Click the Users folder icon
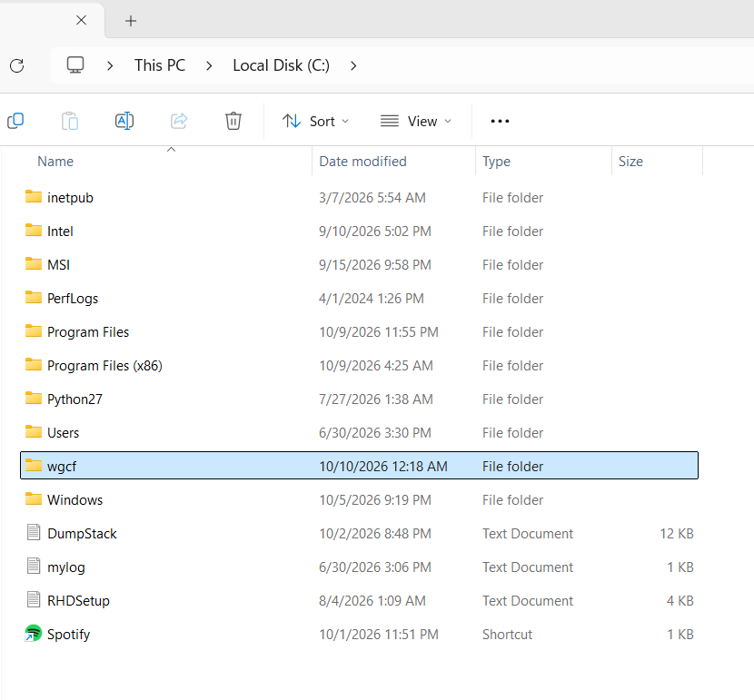Screen dimensions: 754x700 (34, 432)
